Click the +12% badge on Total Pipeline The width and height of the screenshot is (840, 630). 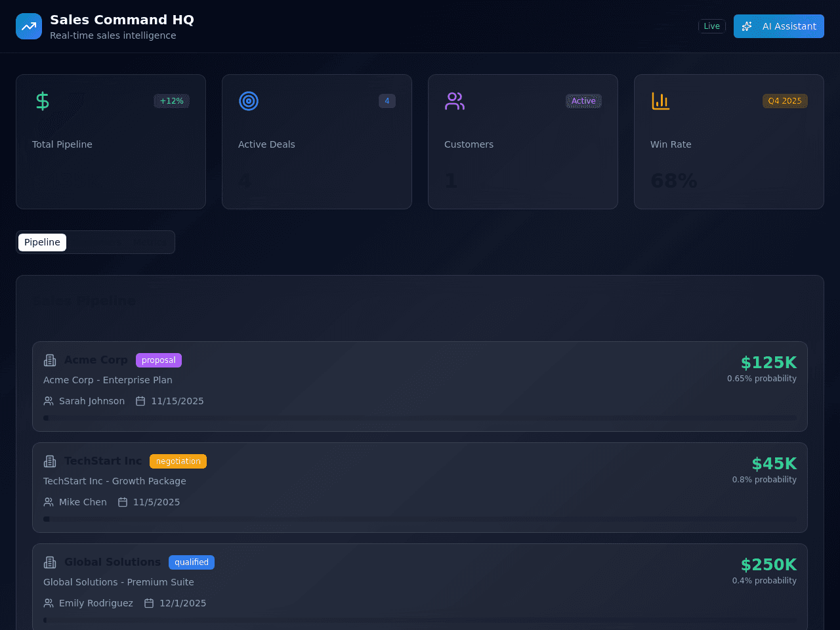point(172,101)
